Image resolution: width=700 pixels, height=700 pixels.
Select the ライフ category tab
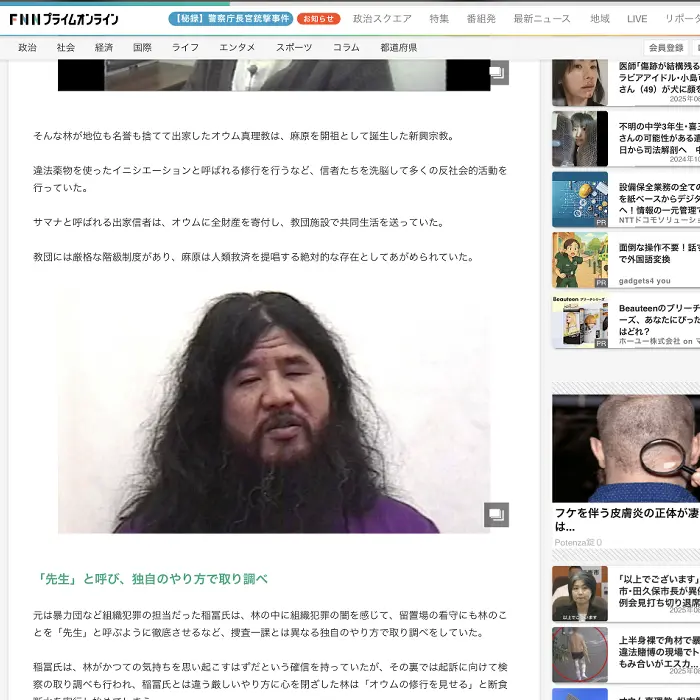click(x=185, y=47)
